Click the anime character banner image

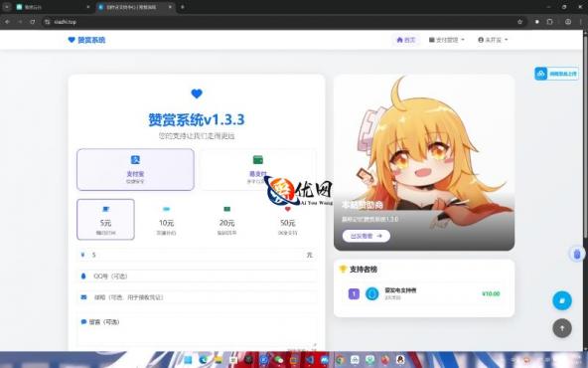[x=424, y=162]
